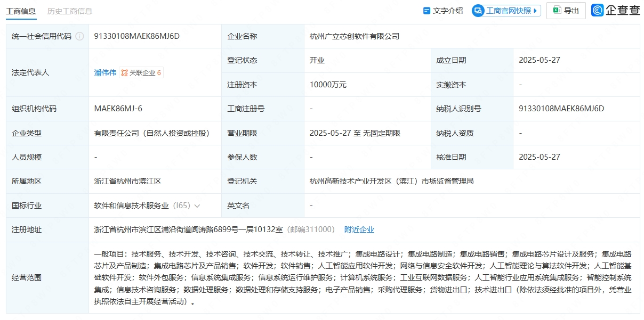The width and height of the screenshot is (644, 320).
Task: Click the 法定代表人 label cell
Action: click(x=47, y=72)
